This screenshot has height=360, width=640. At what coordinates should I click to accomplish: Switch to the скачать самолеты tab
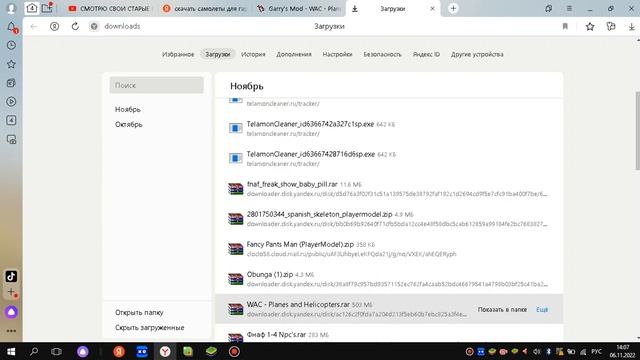click(x=205, y=9)
